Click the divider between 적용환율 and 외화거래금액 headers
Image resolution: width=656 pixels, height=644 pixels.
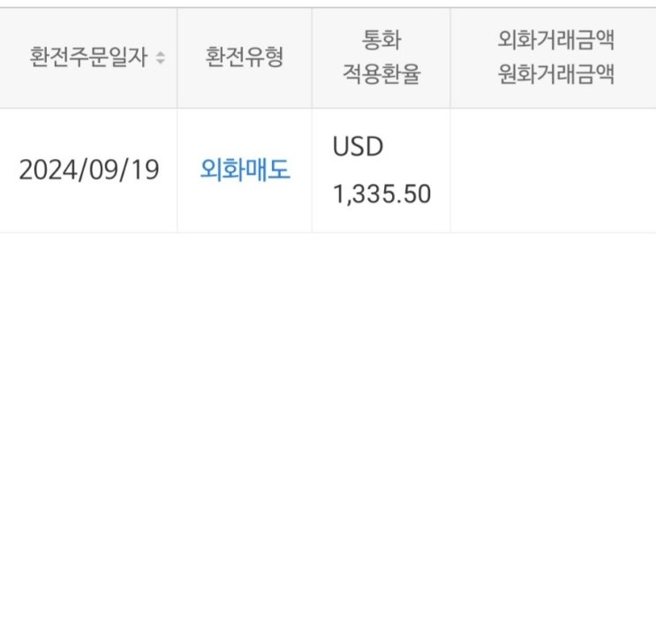pyautogui.click(x=450, y=58)
